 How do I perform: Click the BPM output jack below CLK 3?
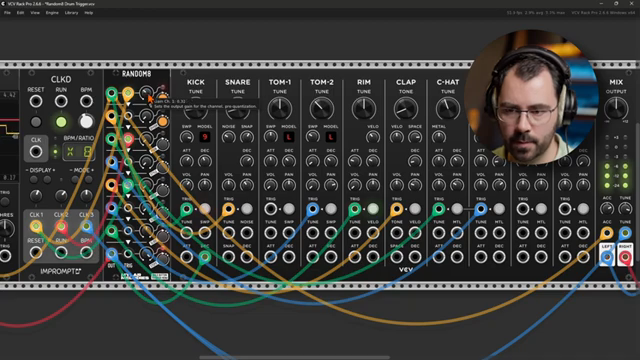[x=86, y=253]
